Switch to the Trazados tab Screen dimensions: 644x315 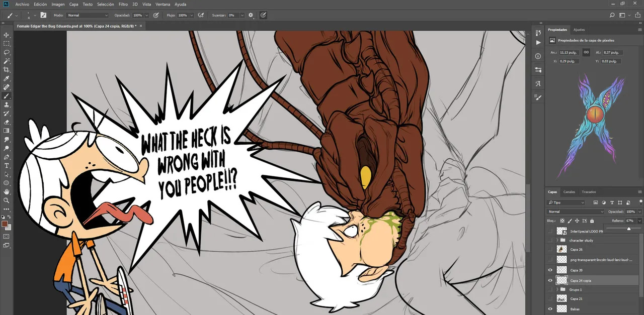(x=589, y=192)
